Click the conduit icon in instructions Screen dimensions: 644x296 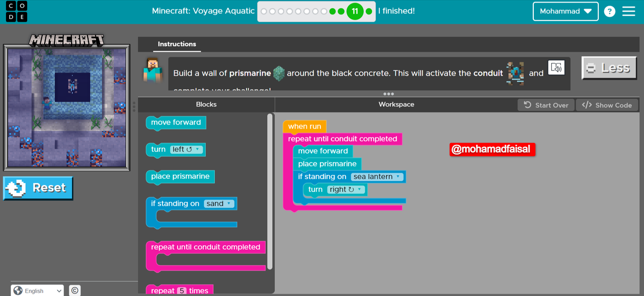click(516, 73)
